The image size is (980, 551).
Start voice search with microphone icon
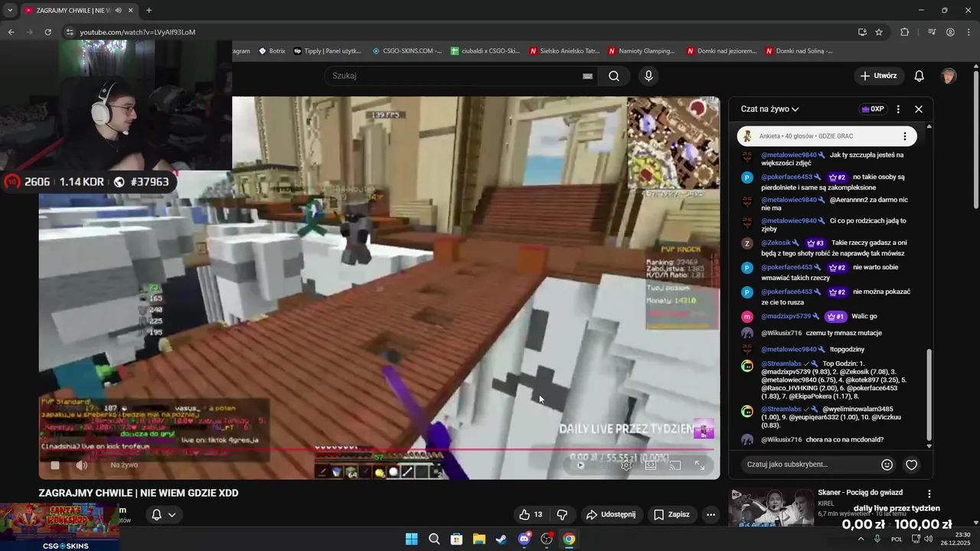[x=648, y=76]
